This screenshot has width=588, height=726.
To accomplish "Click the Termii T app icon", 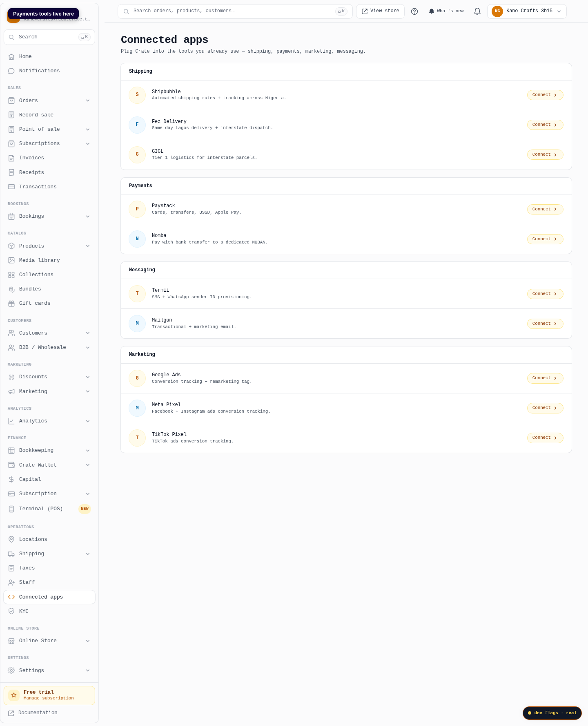I will tap(137, 294).
